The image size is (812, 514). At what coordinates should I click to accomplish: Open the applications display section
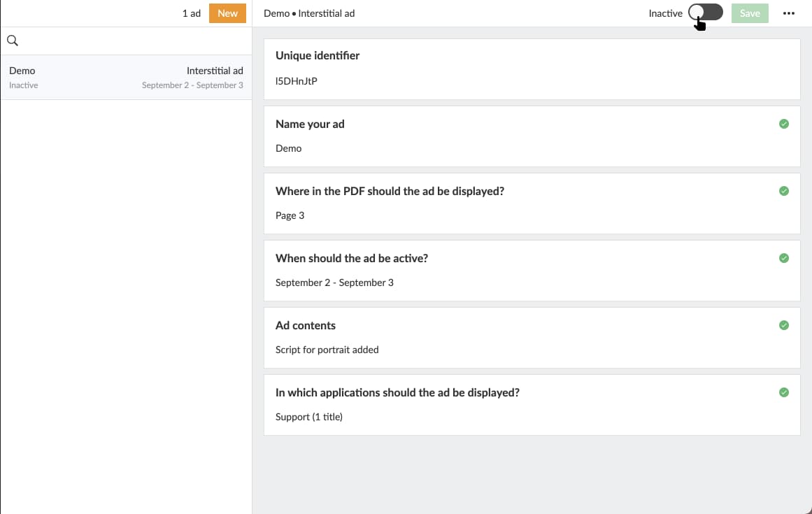pos(397,392)
